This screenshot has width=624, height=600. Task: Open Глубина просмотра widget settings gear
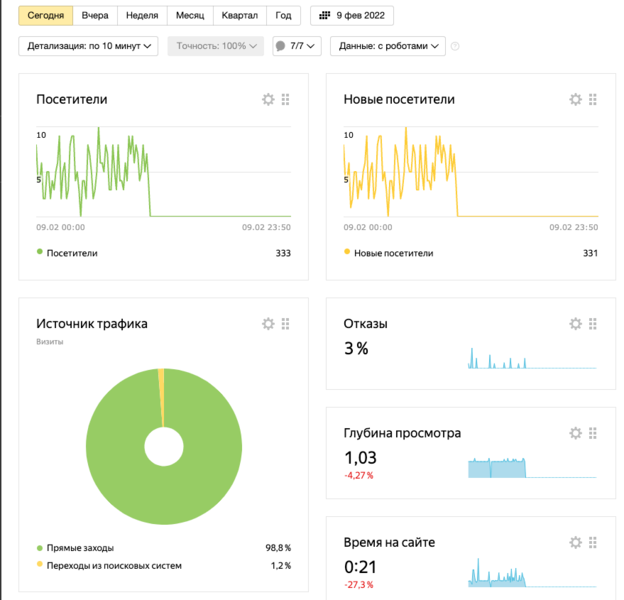click(x=575, y=433)
